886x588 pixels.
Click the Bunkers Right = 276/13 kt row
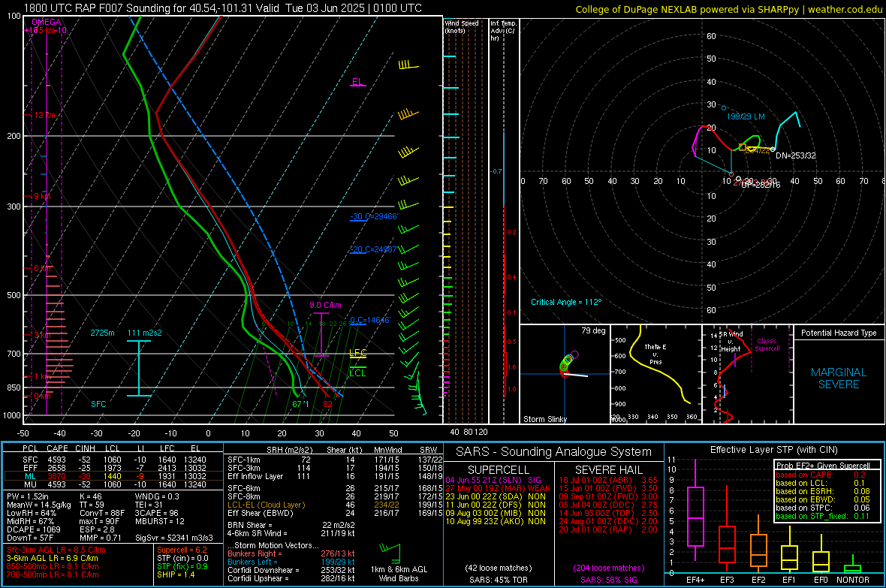(291, 554)
